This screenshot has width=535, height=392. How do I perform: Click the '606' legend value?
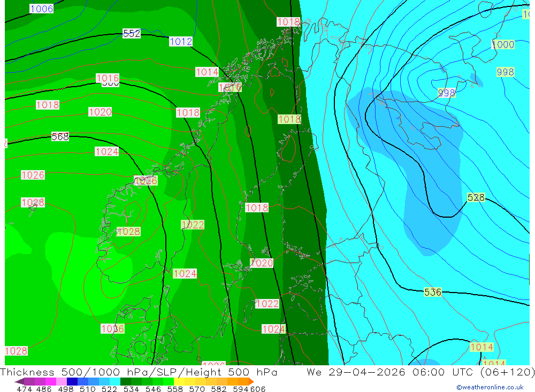[258, 389]
